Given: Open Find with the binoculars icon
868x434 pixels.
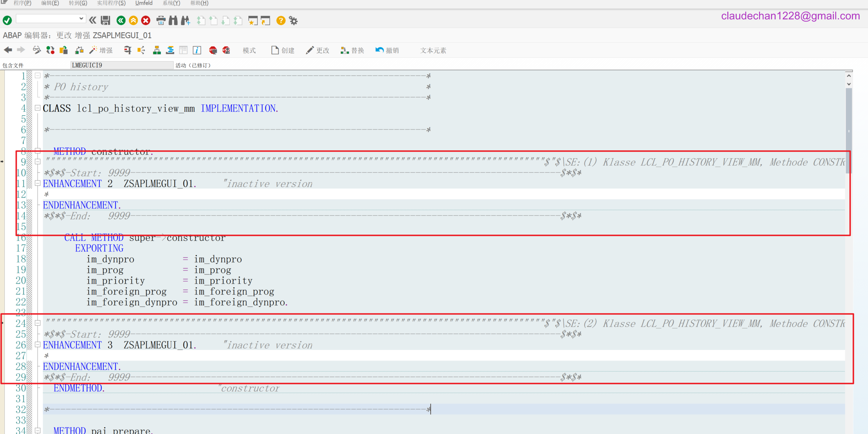Looking at the screenshot, I should (x=173, y=20).
